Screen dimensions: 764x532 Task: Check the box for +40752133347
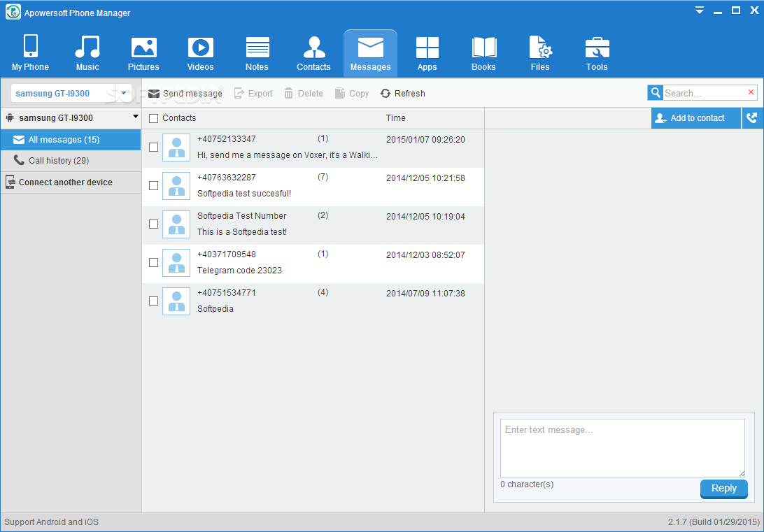click(x=153, y=147)
